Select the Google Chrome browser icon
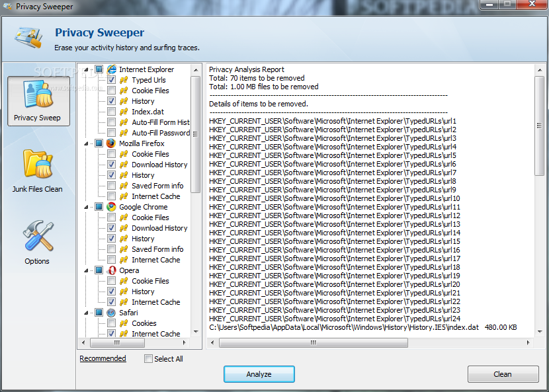 (x=111, y=207)
